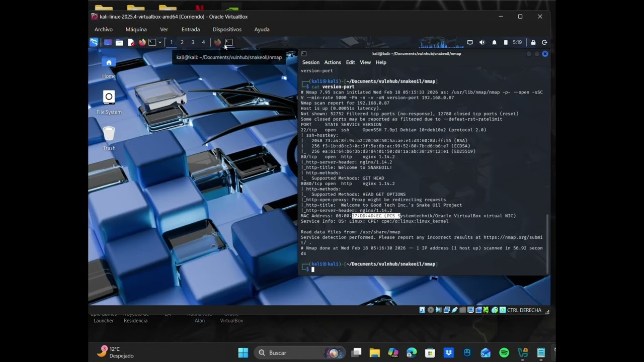Open the View menu in terminal
644x362 pixels.
(x=365, y=62)
